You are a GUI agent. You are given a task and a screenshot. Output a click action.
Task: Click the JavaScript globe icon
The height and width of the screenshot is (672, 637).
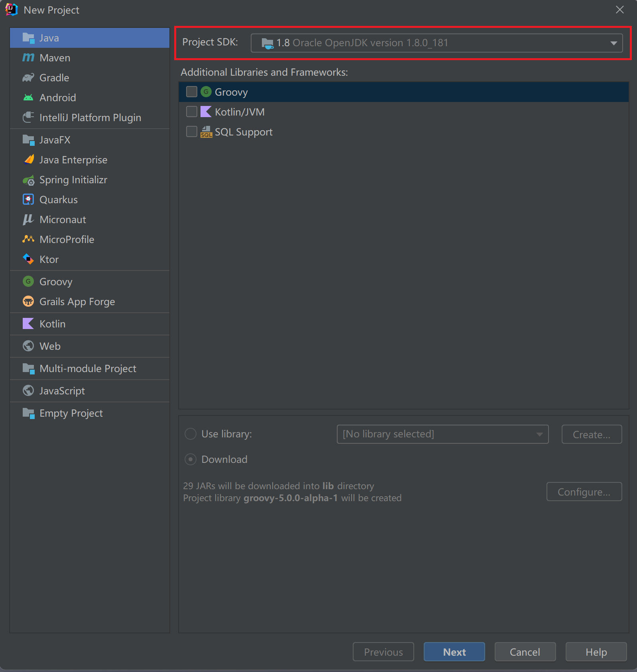pos(28,391)
